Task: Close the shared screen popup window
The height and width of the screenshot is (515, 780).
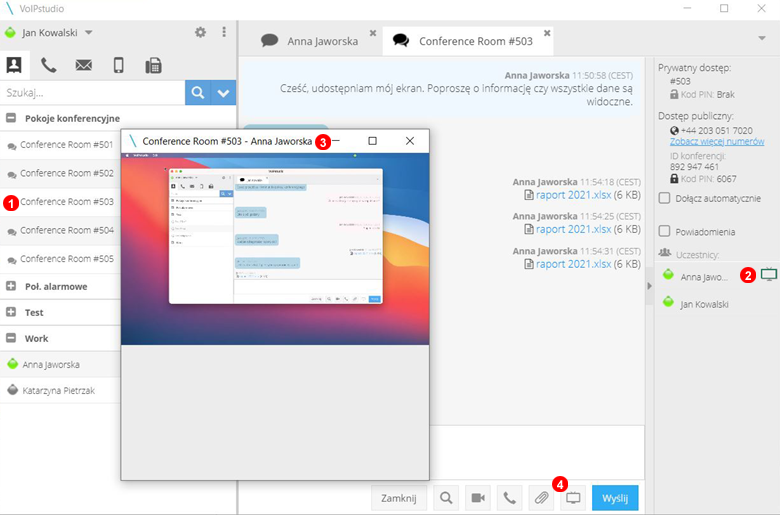Action: [x=409, y=141]
